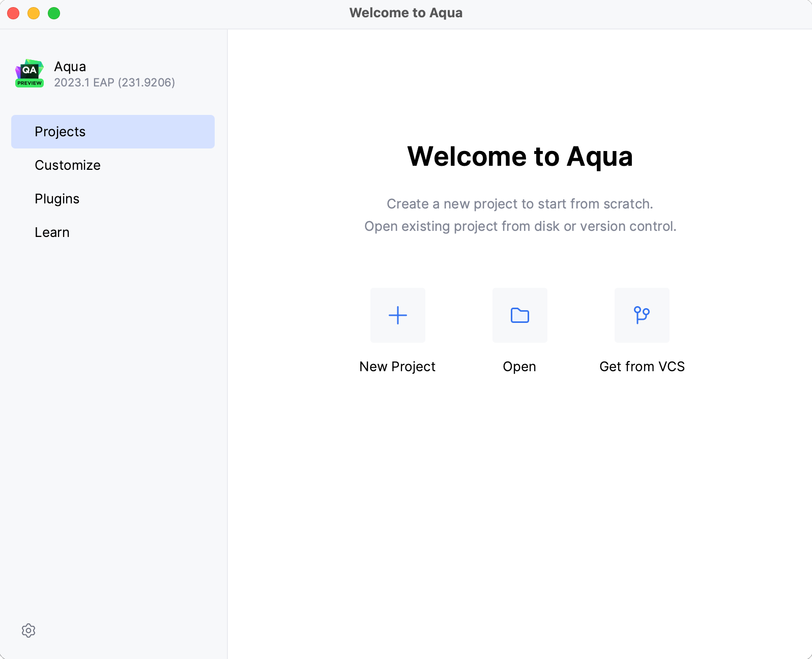This screenshot has width=812, height=659.
Task: Switch to the Customize tab
Action: click(x=68, y=165)
